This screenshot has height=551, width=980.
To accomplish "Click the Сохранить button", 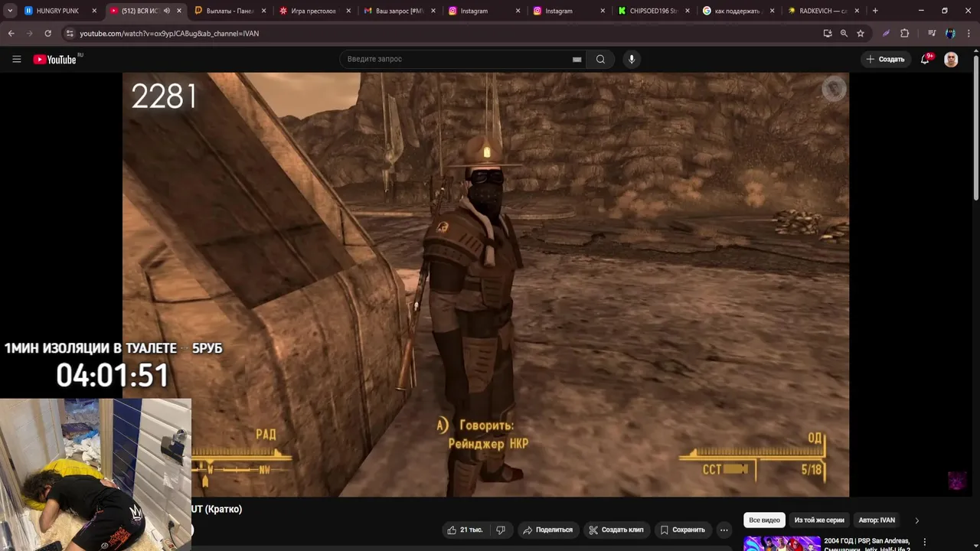I will pos(682,530).
